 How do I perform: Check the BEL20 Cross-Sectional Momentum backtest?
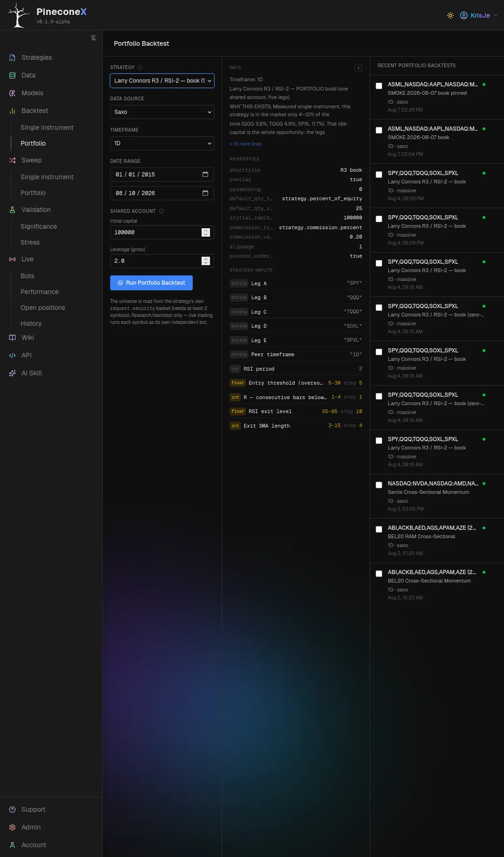pos(379,574)
